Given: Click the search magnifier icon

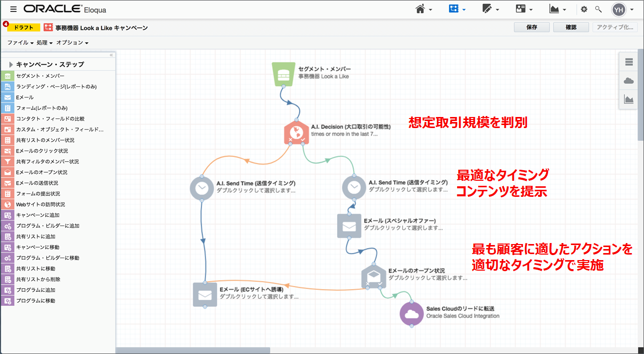Looking at the screenshot, I should coord(598,9).
